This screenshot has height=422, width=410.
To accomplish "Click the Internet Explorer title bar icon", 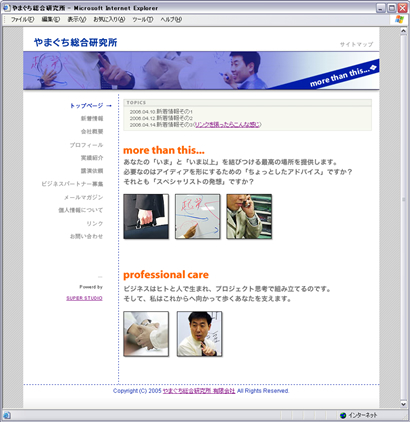I will 6,8.
